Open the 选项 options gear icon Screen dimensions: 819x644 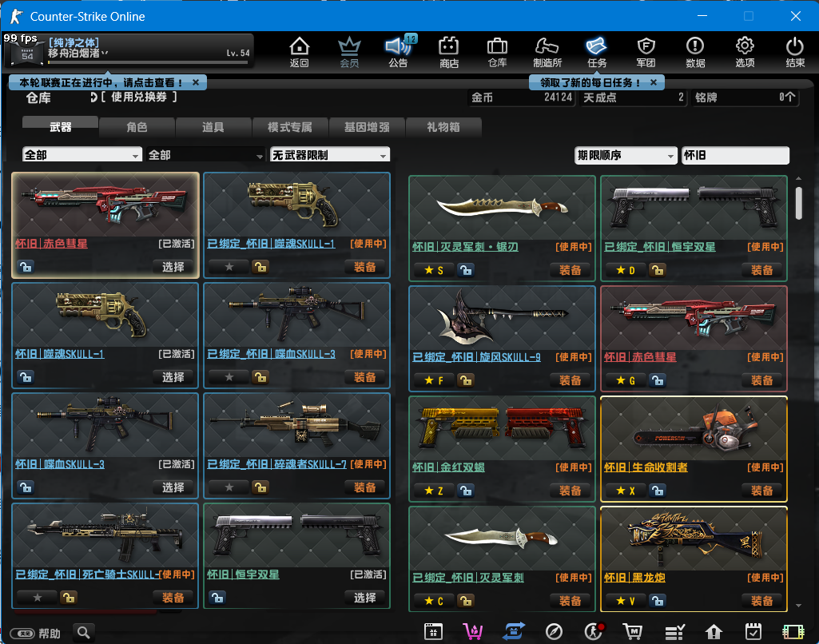point(745,52)
